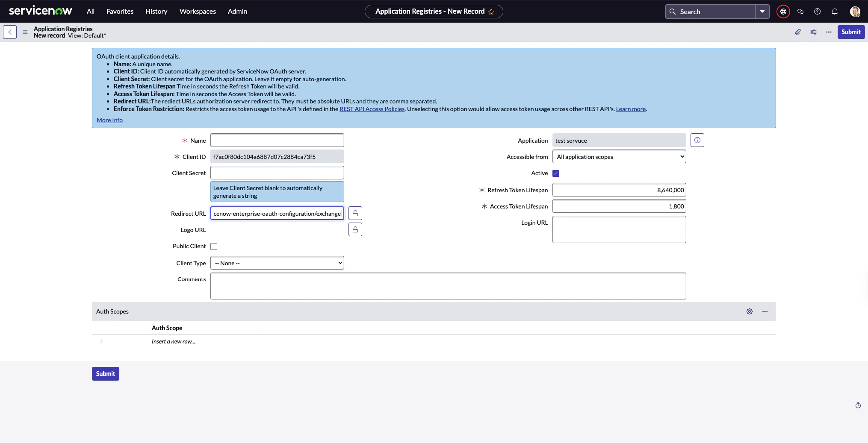This screenshot has width=868, height=443.
Task: Open the globe application scope picker
Action: click(x=783, y=12)
